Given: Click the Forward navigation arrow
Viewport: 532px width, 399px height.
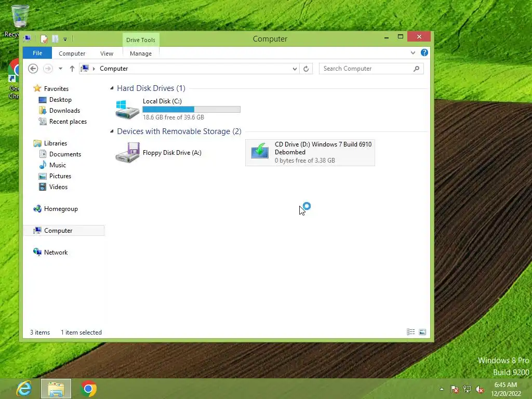Looking at the screenshot, I should point(48,69).
